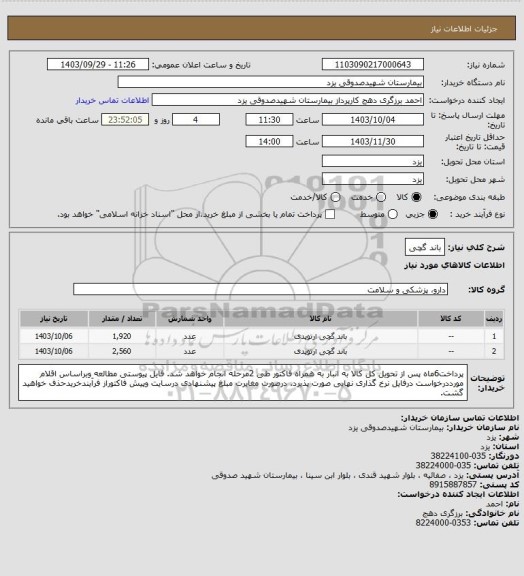Click the postal code 8915887857
Image resolution: width=524 pixels, height=576 pixels.
(453, 485)
